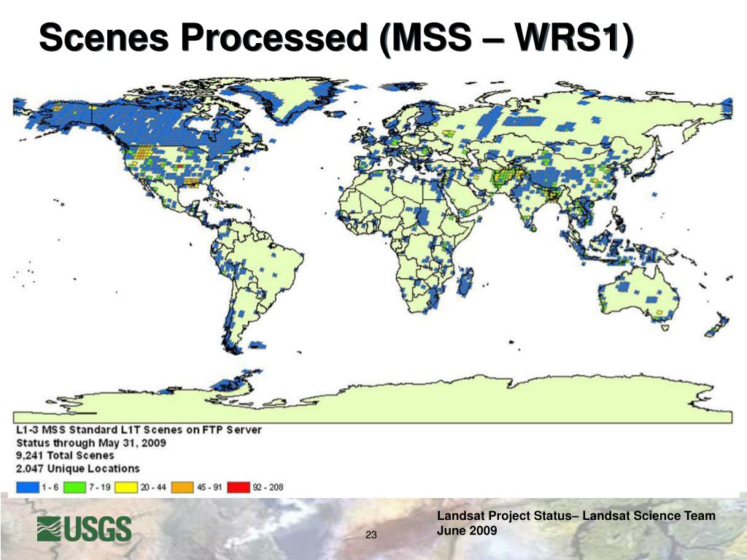Image resolution: width=747 pixels, height=560 pixels.
Task: Click the slide title Scenes Processed (MSS – WRS1)
Action: coord(336,38)
